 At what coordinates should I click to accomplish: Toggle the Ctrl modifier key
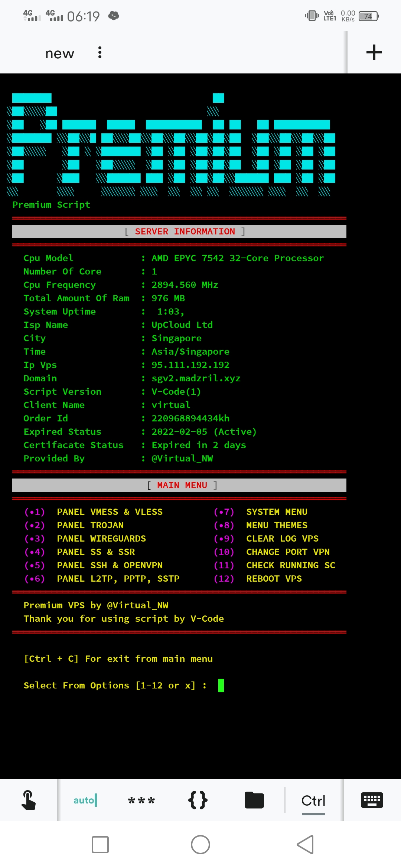pyautogui.click(x=313, y=800)
